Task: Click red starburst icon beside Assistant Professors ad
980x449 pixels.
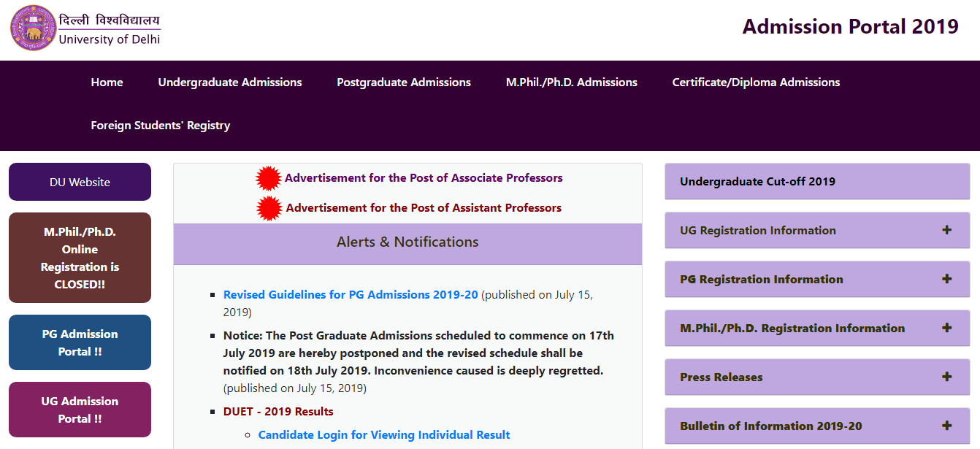Action: coord(269,208)
